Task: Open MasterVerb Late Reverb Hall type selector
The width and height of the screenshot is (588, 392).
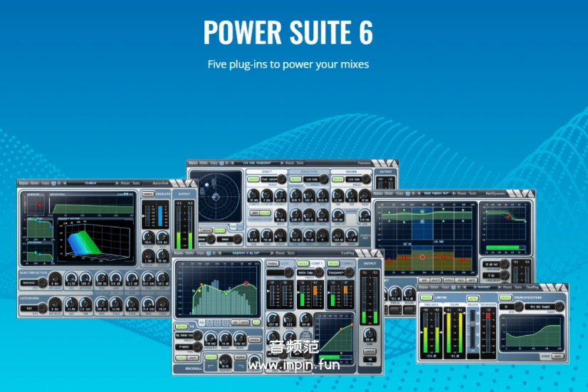Action: tap(33, 309)
